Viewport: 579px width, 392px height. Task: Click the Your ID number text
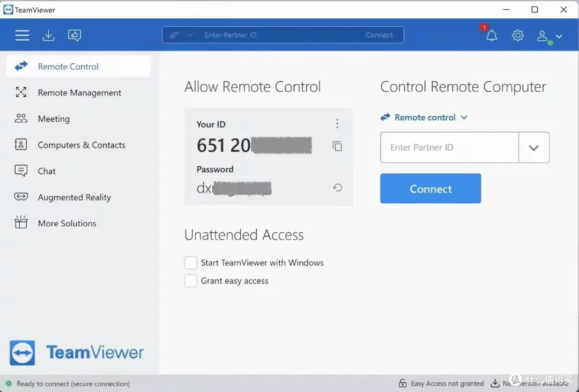(x=254, y=145)
